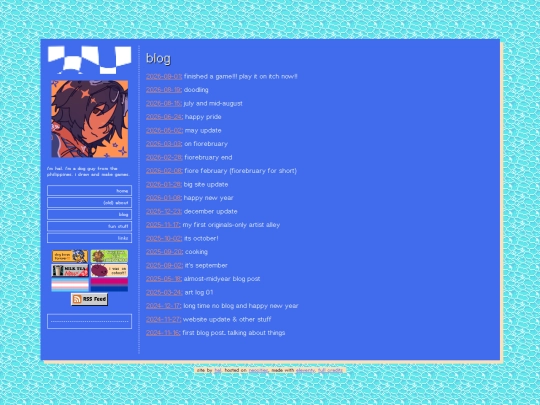This screenshot has height=405, width=540.
Task: Click the 'hal' link in footer
Action: (x=218, y=371)
